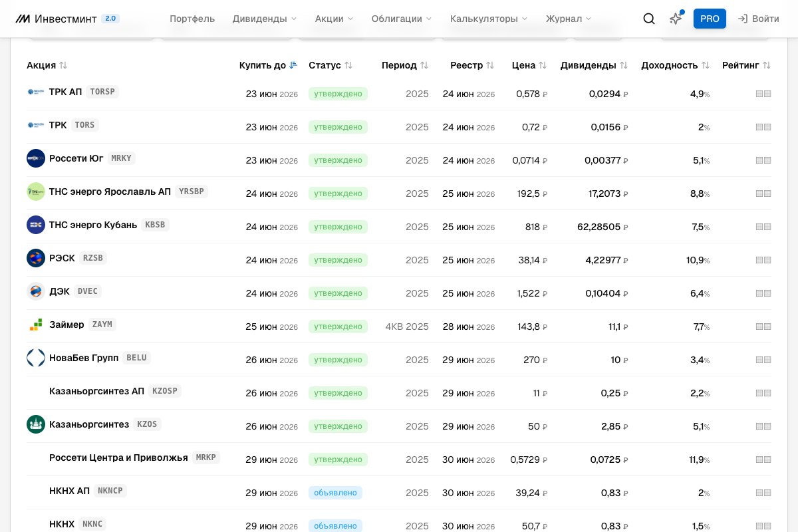Sort table by Доходность column
This screenshot has width=798, height=532.
676,65
